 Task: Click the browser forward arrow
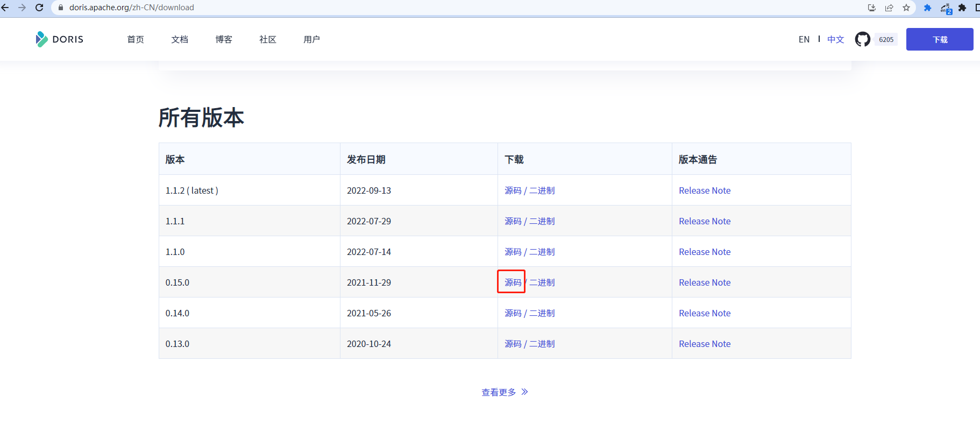tap(22, 8)
